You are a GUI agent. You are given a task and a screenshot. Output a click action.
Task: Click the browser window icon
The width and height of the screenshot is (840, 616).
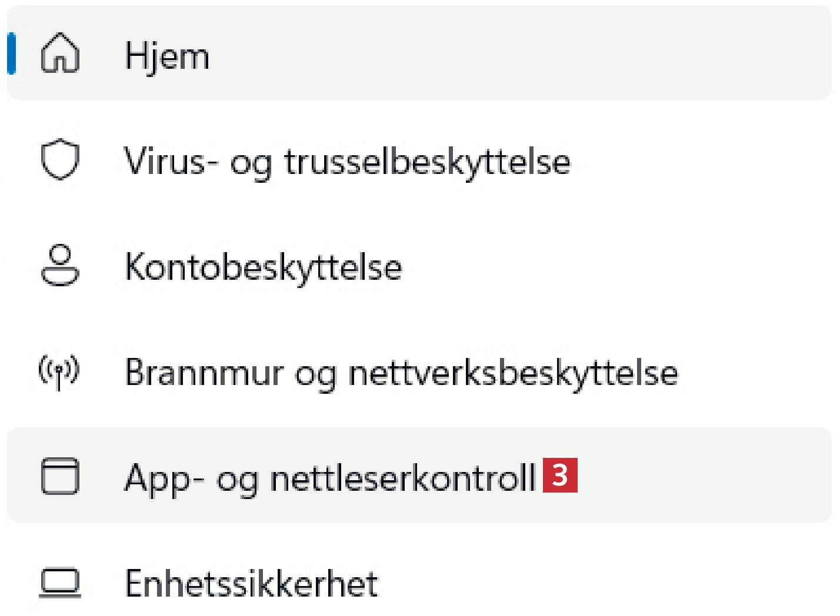(59, 476)
